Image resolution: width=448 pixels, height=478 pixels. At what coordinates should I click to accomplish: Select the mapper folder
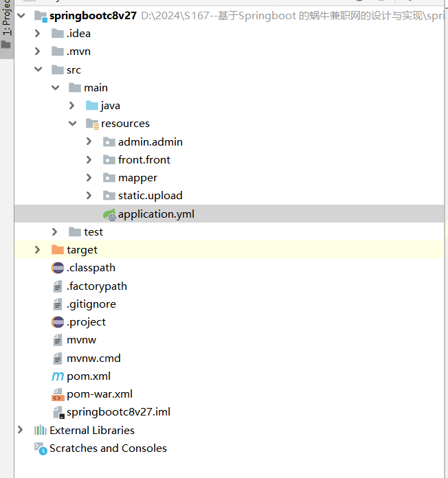[137, 178]
